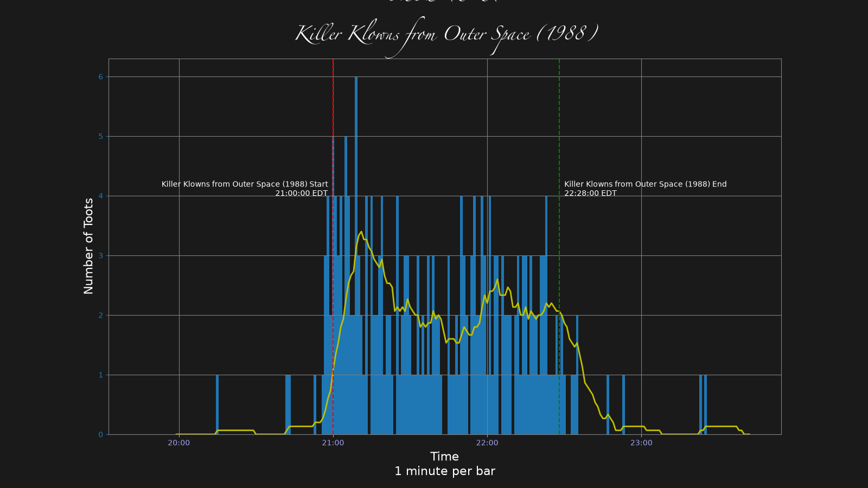This screenshot has width=868, height=488.
Task: Click the 22:00 x-axis tick label
Action: (x=487, y=443)
